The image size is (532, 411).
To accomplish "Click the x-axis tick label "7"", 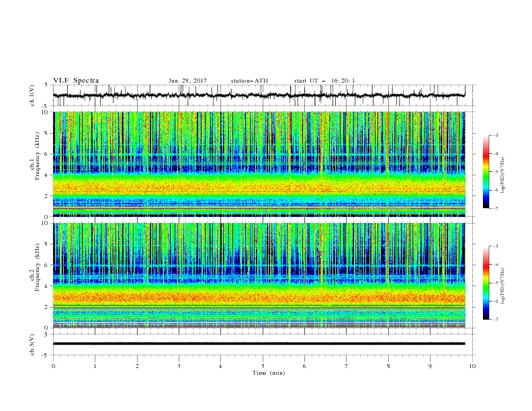I will [x=347, y=366].
